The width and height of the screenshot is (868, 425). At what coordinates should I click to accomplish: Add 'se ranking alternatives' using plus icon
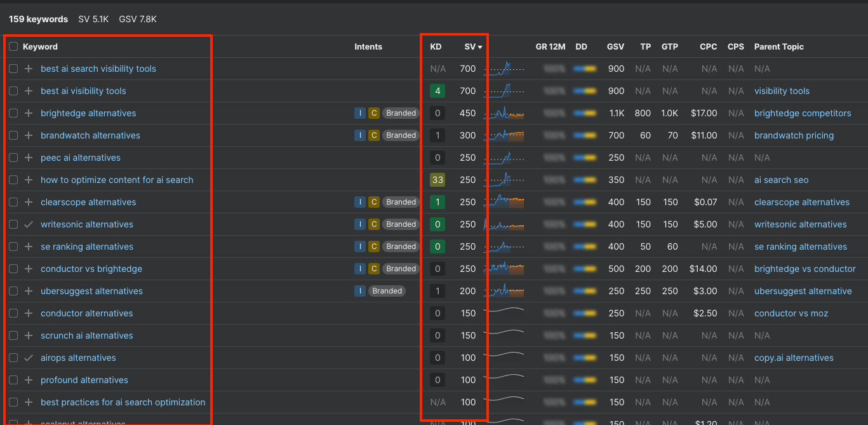tap(29, 246)
